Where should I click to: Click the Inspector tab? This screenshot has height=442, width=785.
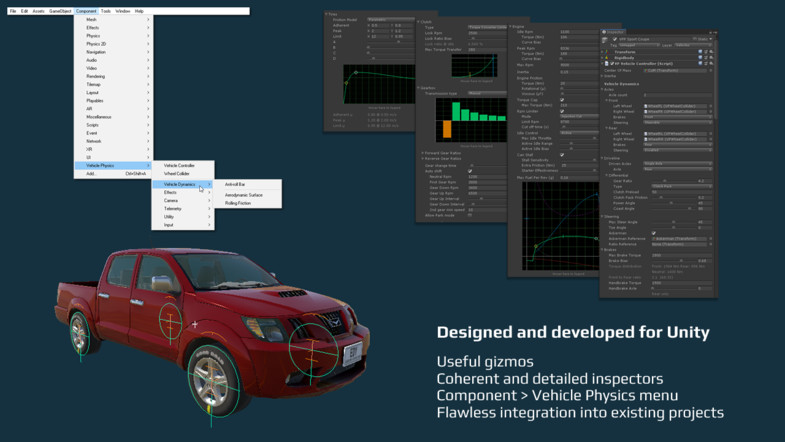tap(613, 32)
